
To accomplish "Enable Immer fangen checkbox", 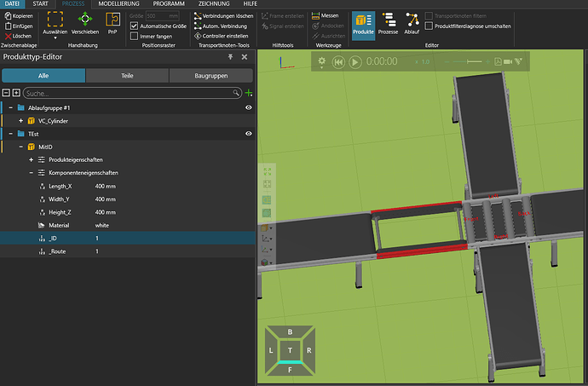I will click(134, 36).
